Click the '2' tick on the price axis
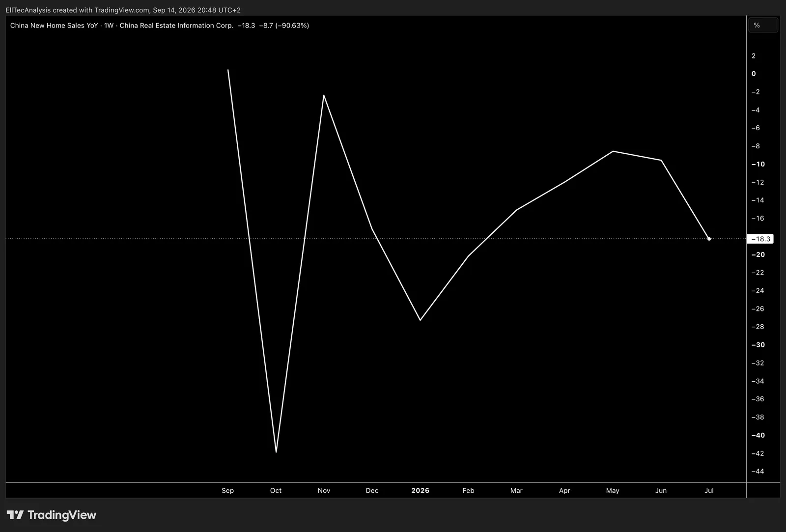The height and width of the screenshot is (532, 786). (754, 56)
